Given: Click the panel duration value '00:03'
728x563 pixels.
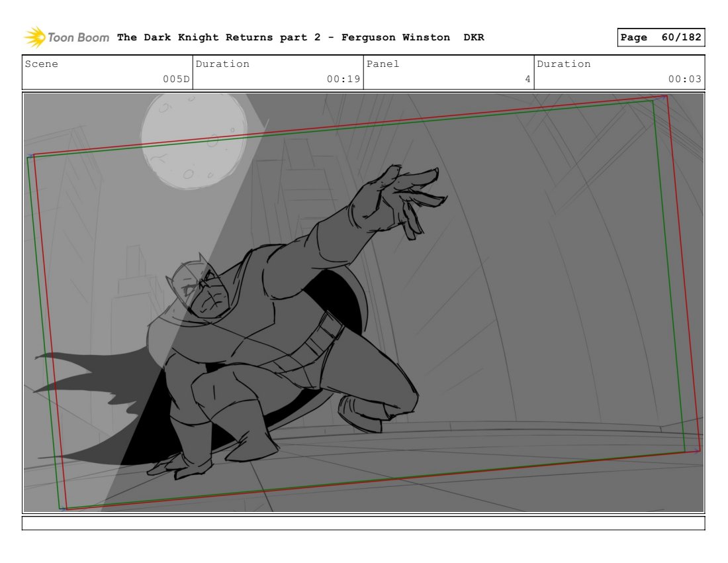Looking at the screenshot, I should [x=684, y=79].
